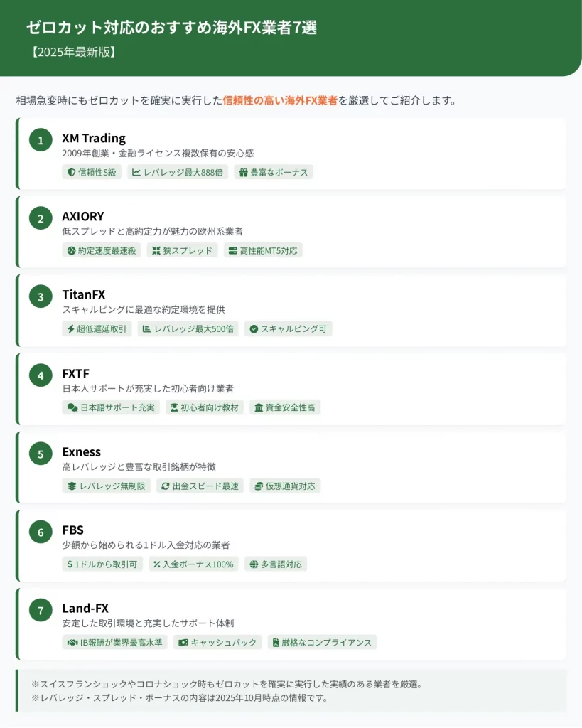Click the bank icon beside 資金安全性高
This screenshot has height=728, width=582.
(x=259, y=407)
